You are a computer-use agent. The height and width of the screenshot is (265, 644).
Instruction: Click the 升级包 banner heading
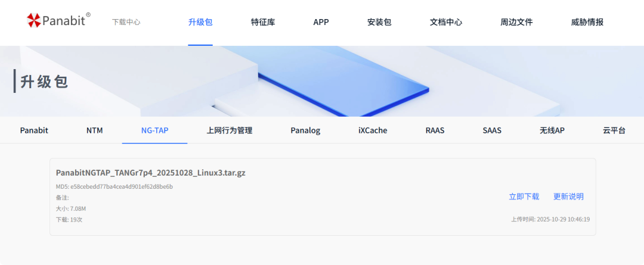[x=44, y=82]
